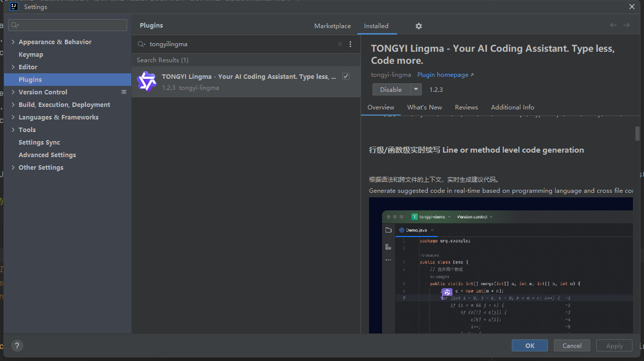
Task: Expand Languages & Frameworks node
Action: (x=13, y=117)
